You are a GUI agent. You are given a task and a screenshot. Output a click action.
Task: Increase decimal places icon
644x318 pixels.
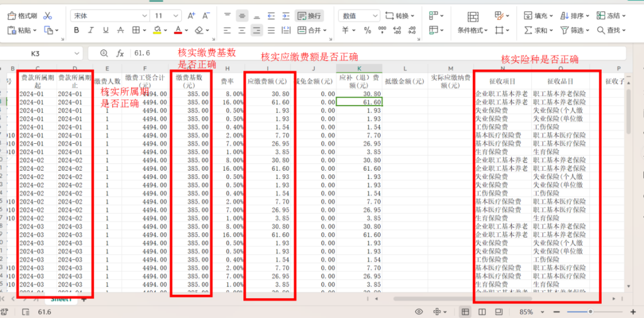click(x=397, y=30)
